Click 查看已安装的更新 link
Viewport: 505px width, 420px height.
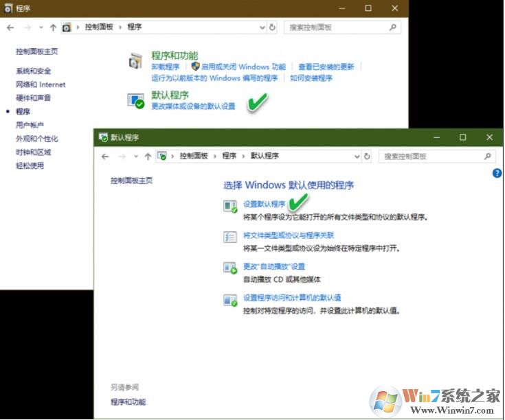[326, 67]
